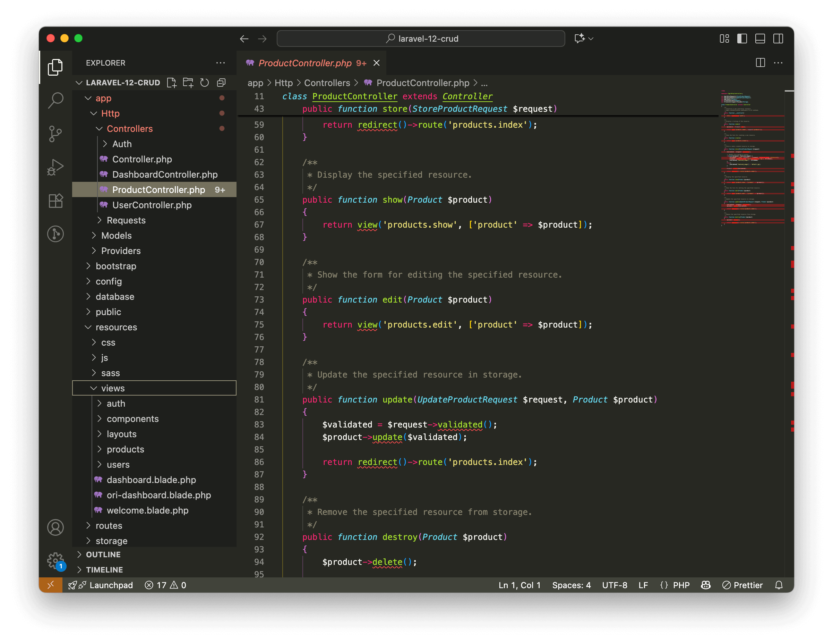Image resolution: width=833 pixels, height=644 pixels.
Task: Open the Extensions view
Action: point(56,201)
